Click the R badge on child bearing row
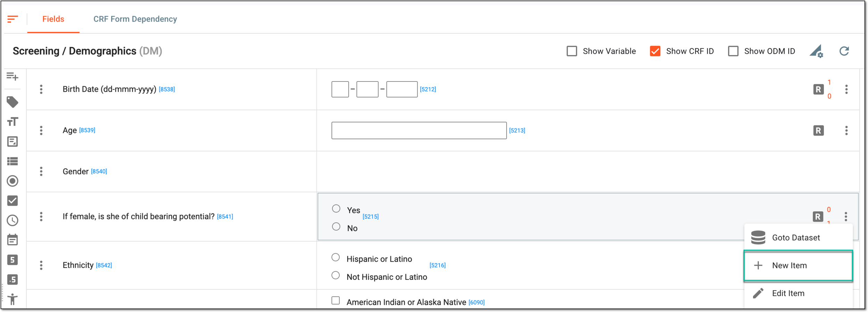 tap(818, 217)
